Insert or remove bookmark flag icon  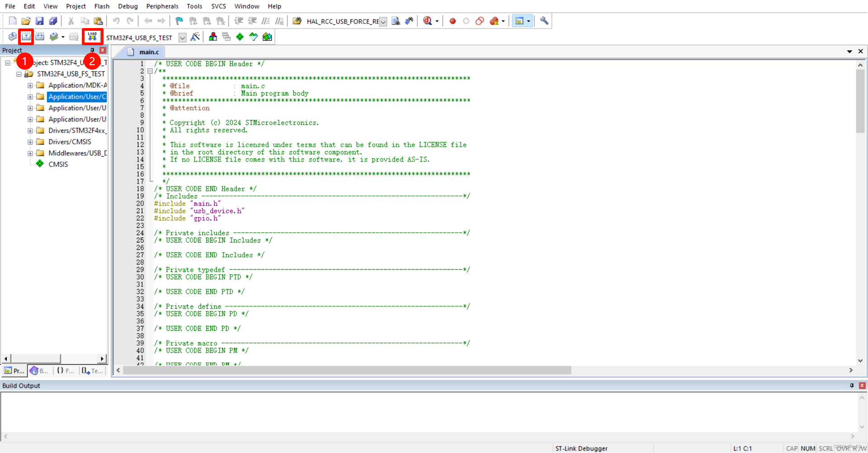click(x=179, y=21)
